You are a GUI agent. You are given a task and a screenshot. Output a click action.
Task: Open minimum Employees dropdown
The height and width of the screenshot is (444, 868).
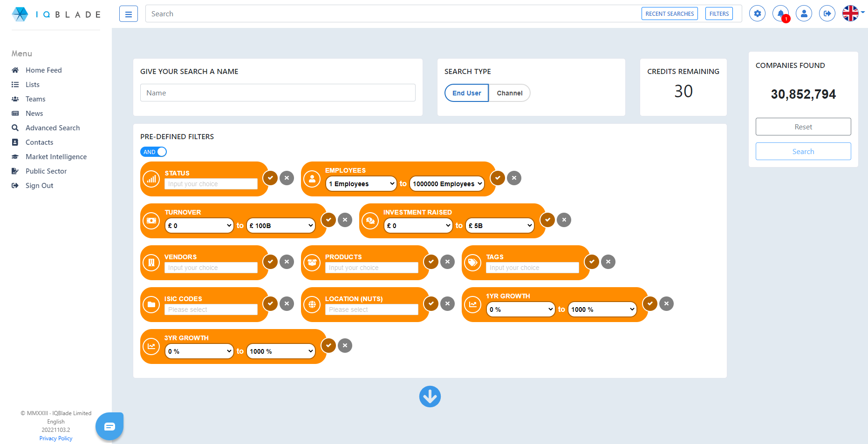[362, 184]
